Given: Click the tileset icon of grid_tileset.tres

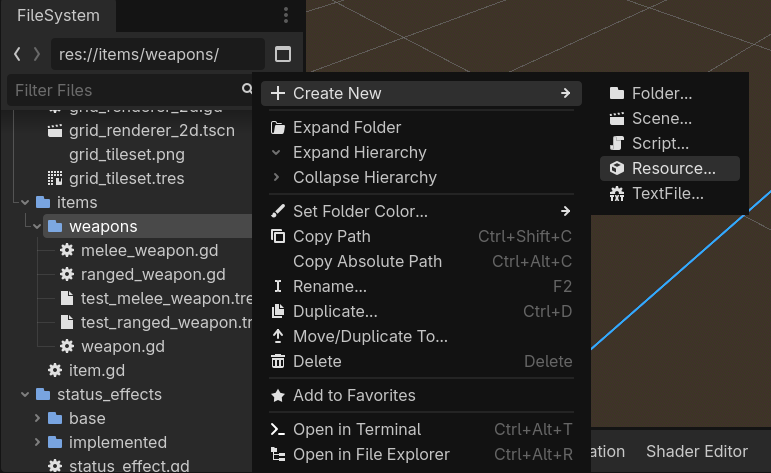Looking at the screenshot, I should tap(55, 178).
